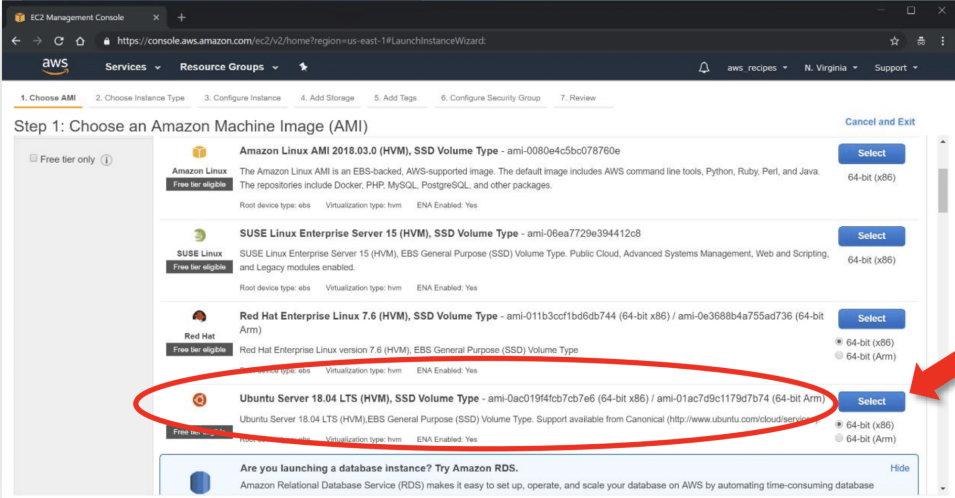Click the scrollbar down arrow

click(943, 488)
